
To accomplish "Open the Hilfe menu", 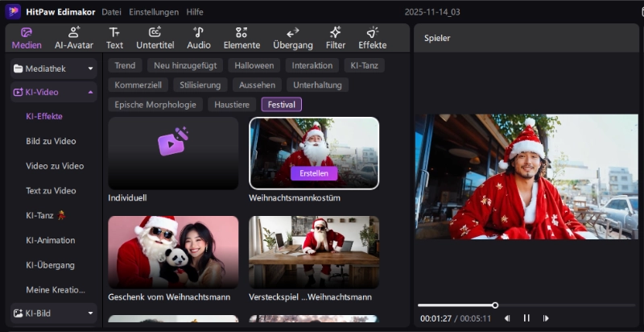I will (195, 12).
